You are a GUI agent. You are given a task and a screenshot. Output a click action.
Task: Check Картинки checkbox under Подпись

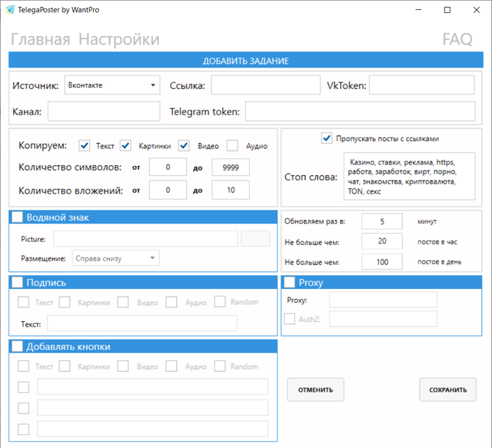pyautogui.click(x=65, y=302)
